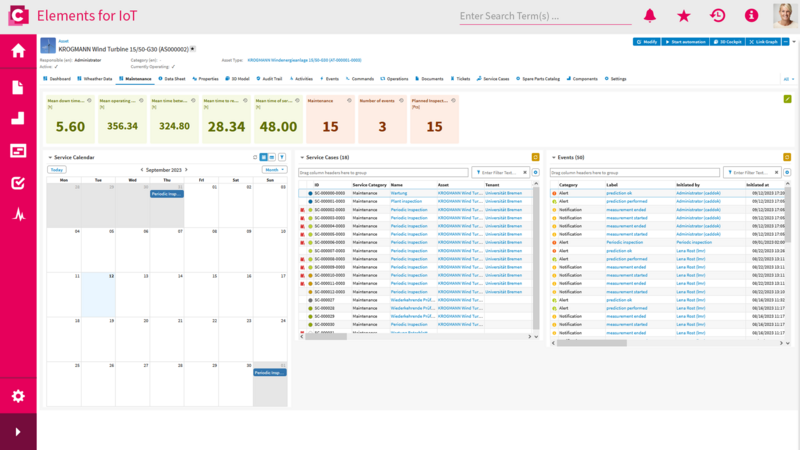
Task: Open the checklist tasks sidebar icon
Action: coord(18,183)
